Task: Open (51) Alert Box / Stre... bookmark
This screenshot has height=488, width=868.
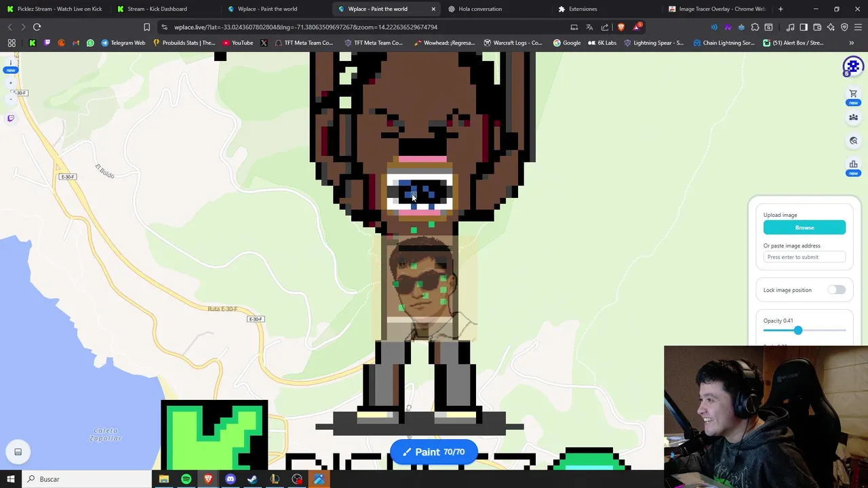Action: coord(793,43)
